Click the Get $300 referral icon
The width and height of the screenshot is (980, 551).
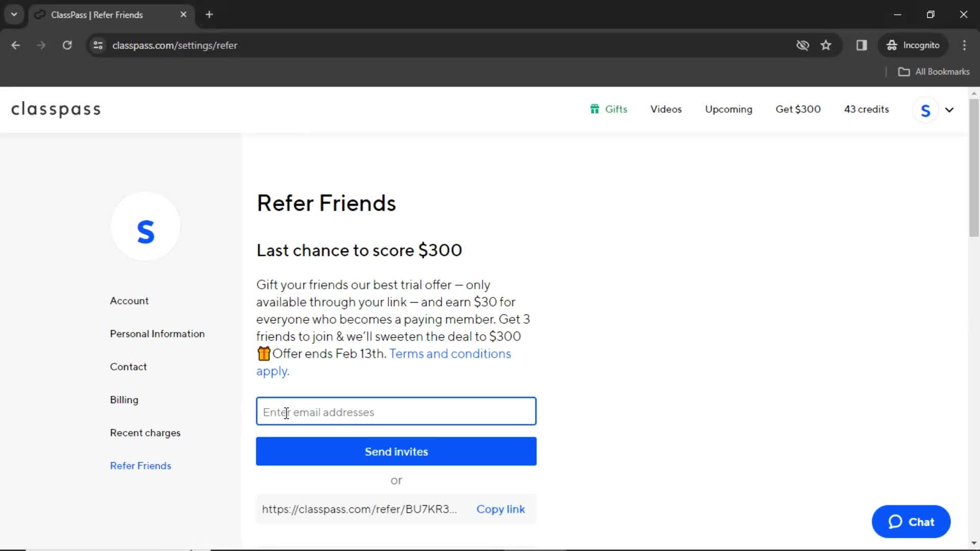point(798,109)
